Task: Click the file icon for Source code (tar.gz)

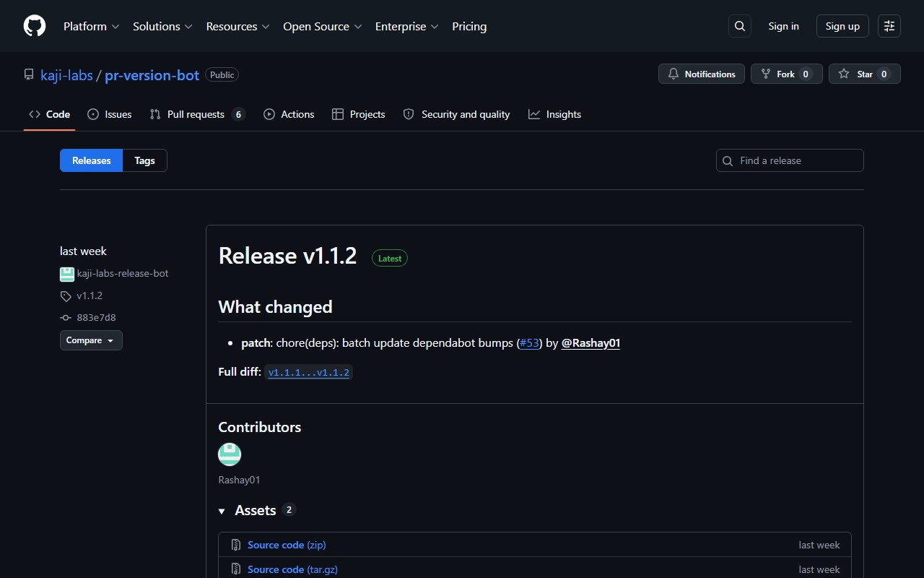Action: (235, 569)
